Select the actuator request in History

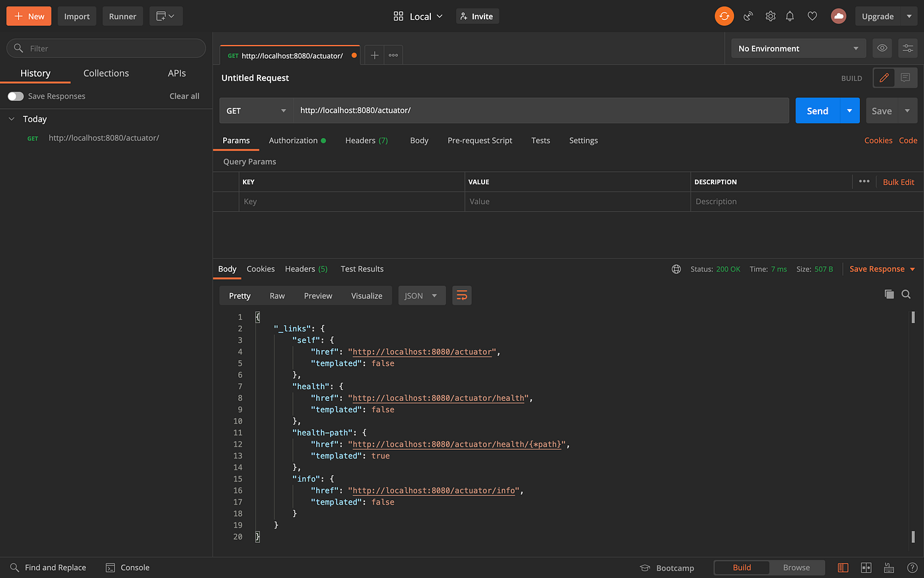[104, 137]
